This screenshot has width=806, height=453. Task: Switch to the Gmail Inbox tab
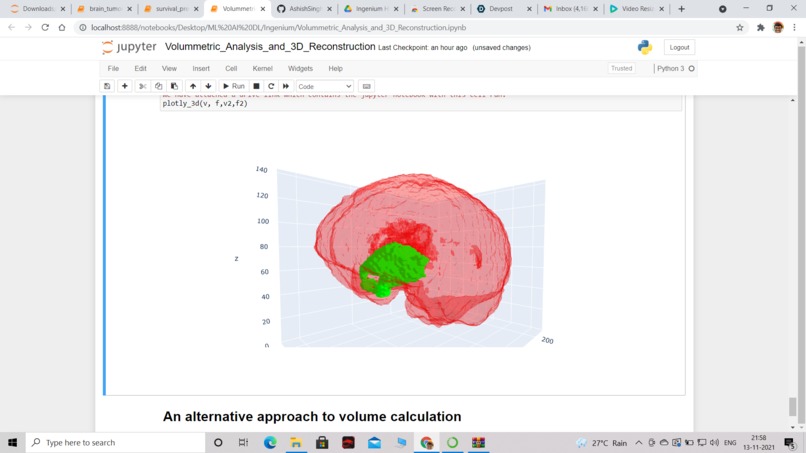pos(571,9)
